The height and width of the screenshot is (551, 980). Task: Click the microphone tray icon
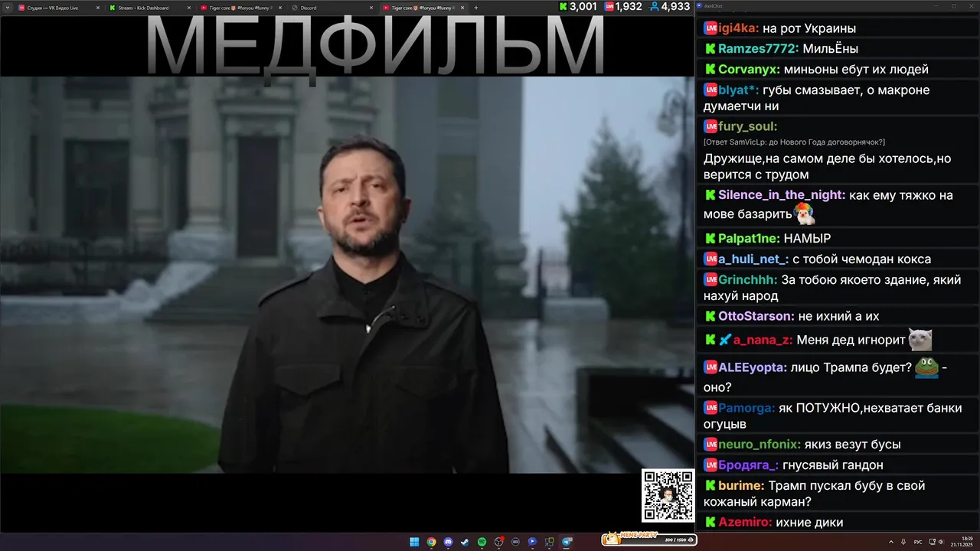click(x=904, y=542)
